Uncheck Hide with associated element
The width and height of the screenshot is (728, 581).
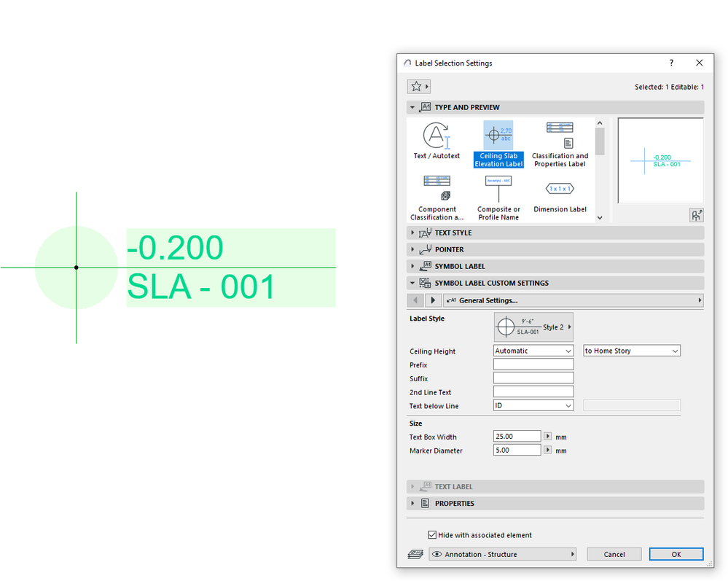click(x=432, y=534)
